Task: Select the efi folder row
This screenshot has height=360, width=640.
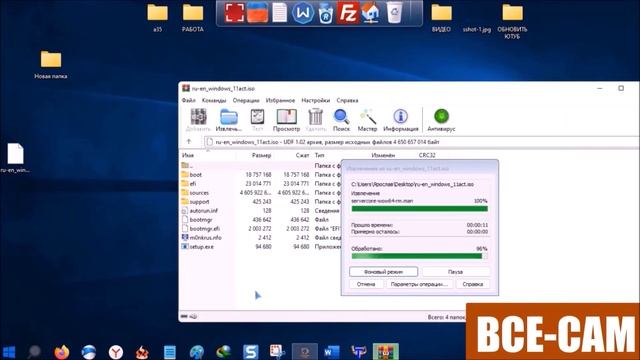Action: pyautogui.click(x=260, y=183)
